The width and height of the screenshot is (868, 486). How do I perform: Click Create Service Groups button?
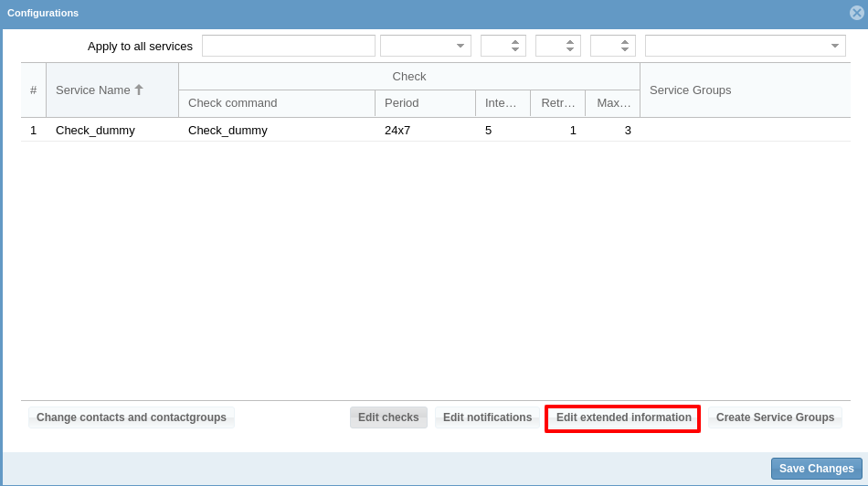coord(775,417)
